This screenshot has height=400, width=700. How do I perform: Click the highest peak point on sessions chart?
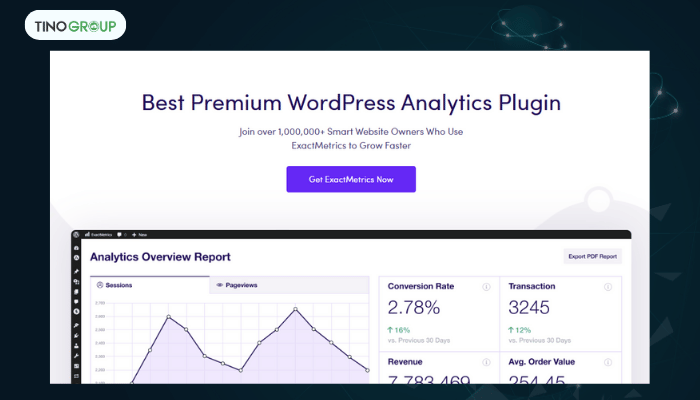(295, 309)
